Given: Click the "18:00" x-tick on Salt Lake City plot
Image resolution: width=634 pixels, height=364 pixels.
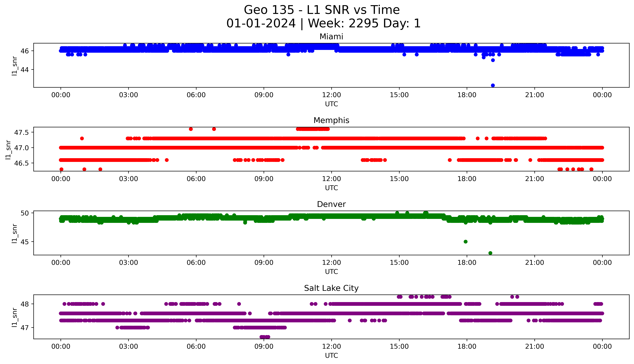Looking at the screenshot, I should (467, 346).
